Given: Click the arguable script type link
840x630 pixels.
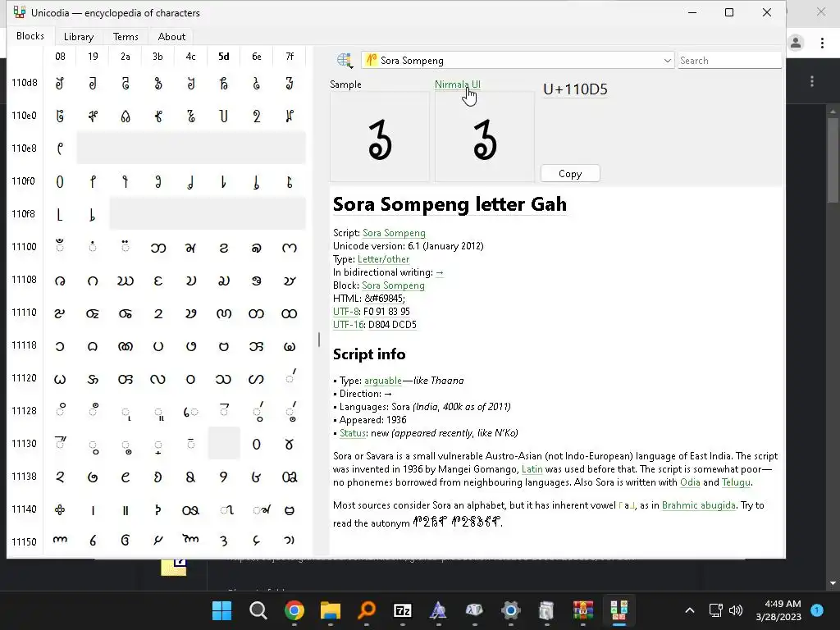Looking at the screenshot, I should point(382,381).
